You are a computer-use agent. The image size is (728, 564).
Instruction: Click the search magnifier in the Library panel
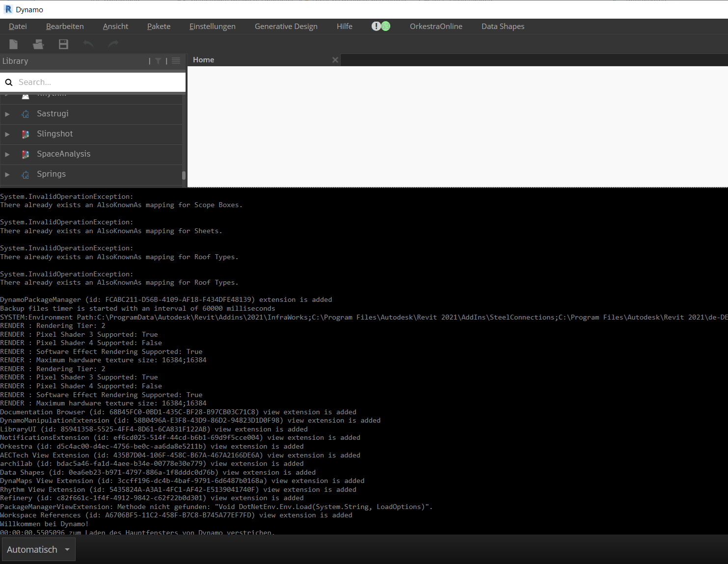coord(9,82)
